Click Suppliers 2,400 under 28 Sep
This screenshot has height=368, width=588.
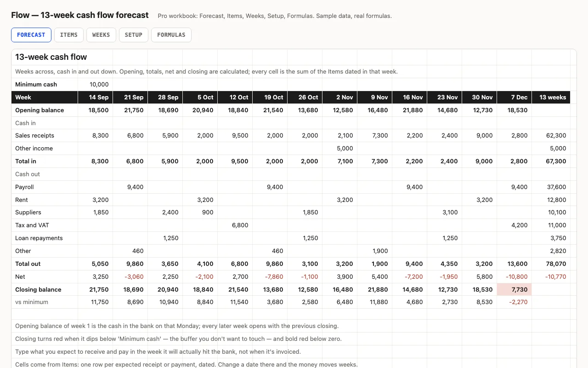point(165,213)
